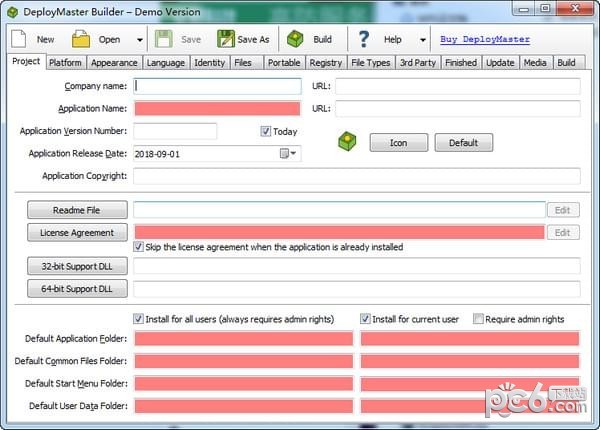Enable Require admin rights checkbox
The height and width of the screenshot is (430, 600).
click(478, 319)
